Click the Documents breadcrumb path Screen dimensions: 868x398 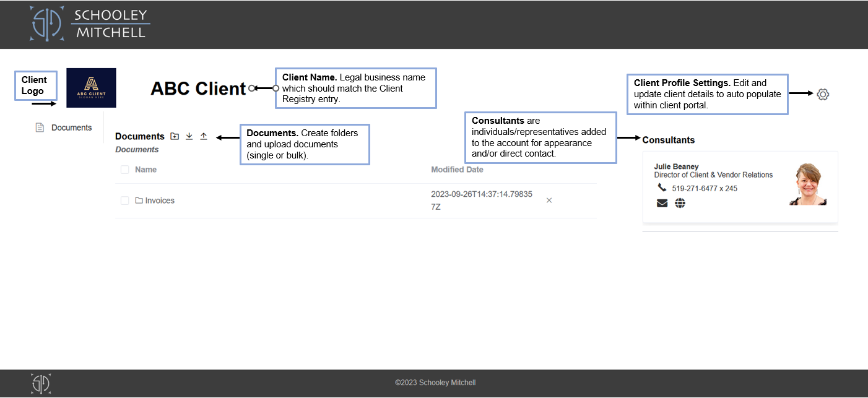[137, 150]
